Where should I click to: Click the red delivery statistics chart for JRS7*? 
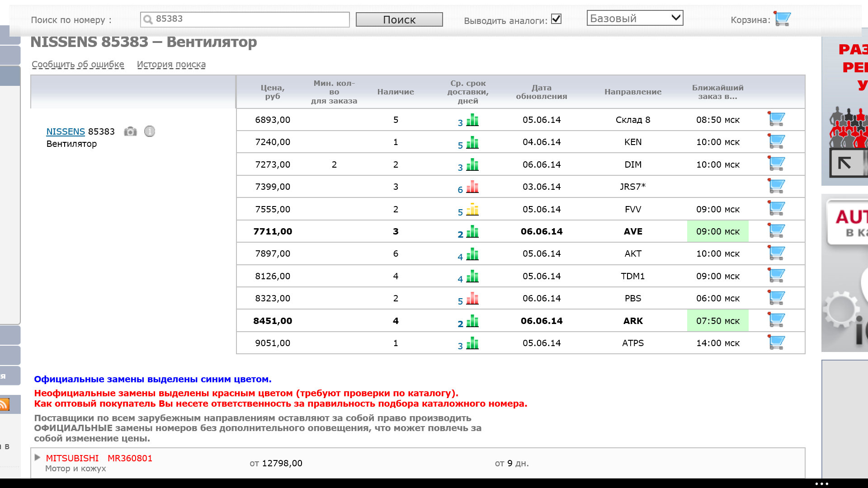click(472, 187)
